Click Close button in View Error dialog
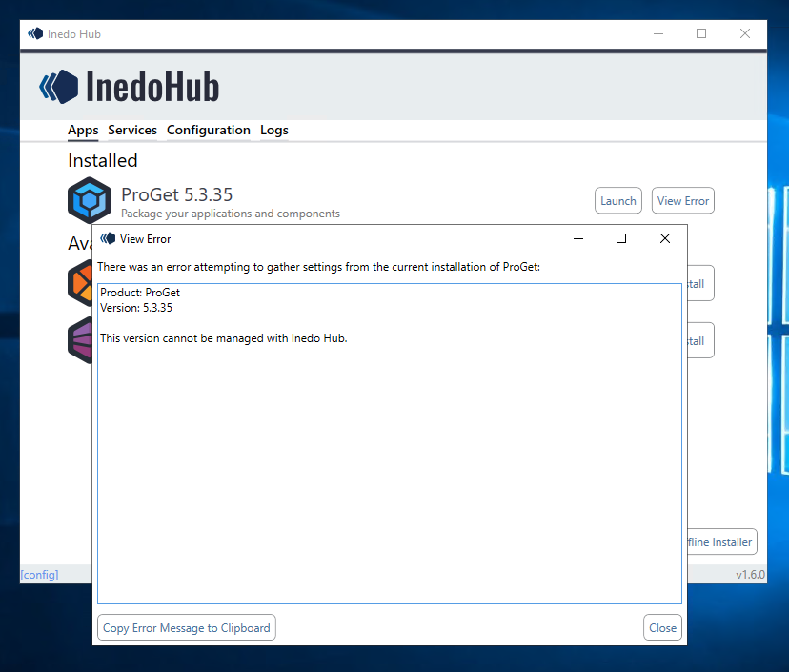 pos(662,628)
